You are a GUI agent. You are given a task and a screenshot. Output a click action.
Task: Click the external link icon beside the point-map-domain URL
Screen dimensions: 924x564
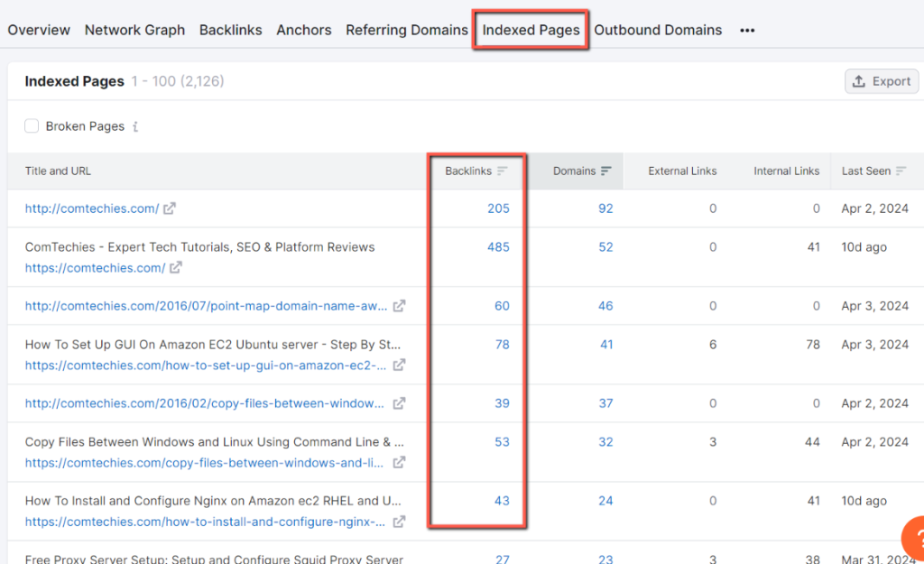399,306
